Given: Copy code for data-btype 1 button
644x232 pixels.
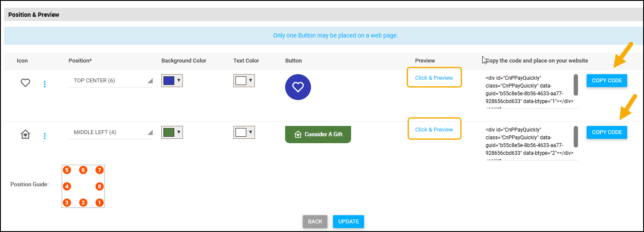Looking at the screenshot, I should 607,81.
